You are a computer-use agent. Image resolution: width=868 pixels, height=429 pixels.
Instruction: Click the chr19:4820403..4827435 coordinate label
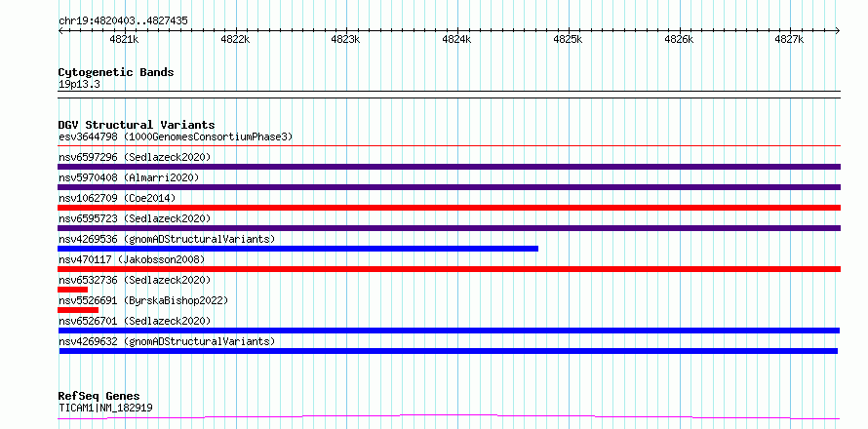123,21
